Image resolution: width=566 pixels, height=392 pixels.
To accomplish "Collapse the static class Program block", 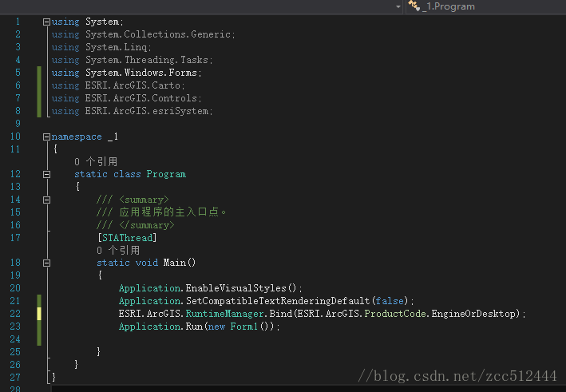I will tap(46, 174).
